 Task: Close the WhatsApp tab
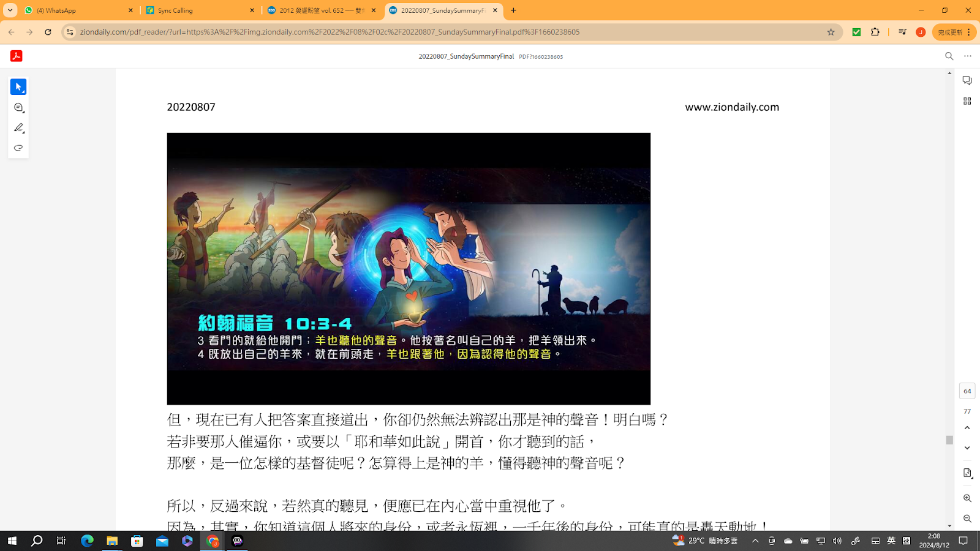coord(130,10)
